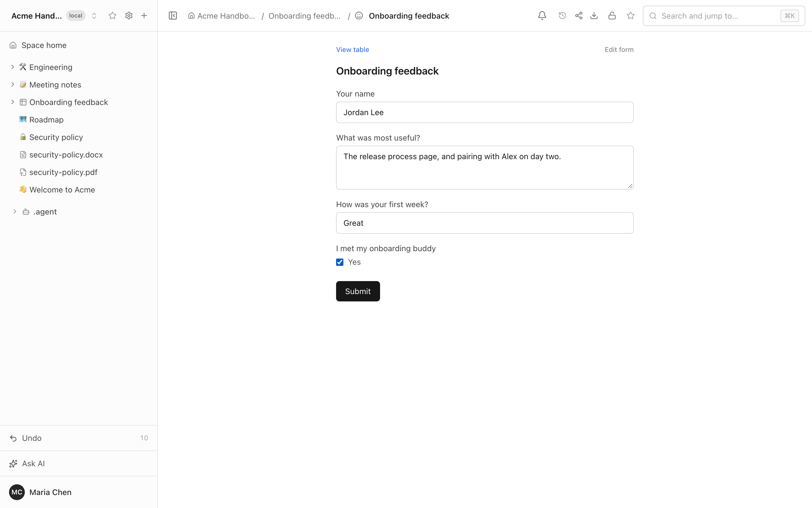The image size is (812, 508).
Task: Expand Onboarding feedback in sidebar
Action: pyautogui.click(x=12, y=102)
